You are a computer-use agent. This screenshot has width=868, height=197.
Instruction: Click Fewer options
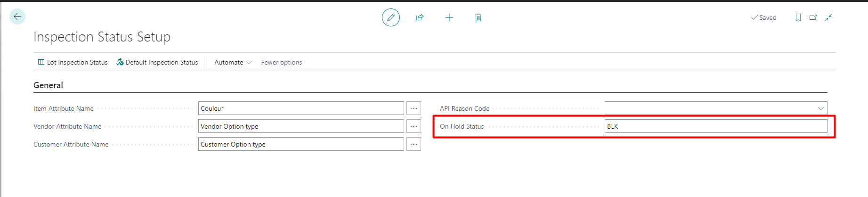[282, 62]
